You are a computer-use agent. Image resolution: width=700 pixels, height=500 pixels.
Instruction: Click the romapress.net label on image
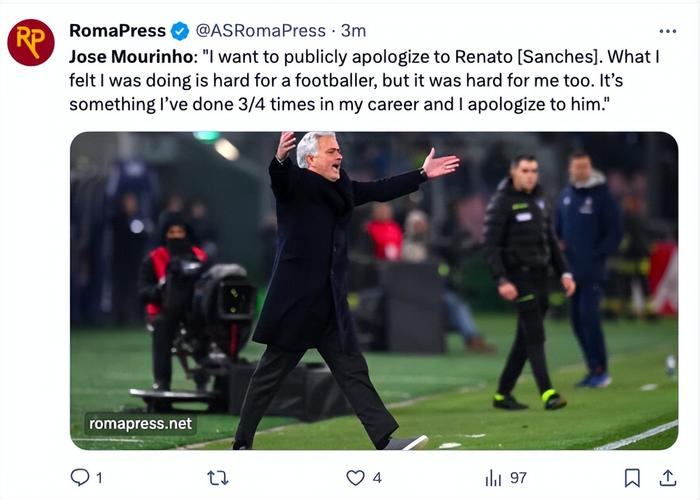coord(140,424)
